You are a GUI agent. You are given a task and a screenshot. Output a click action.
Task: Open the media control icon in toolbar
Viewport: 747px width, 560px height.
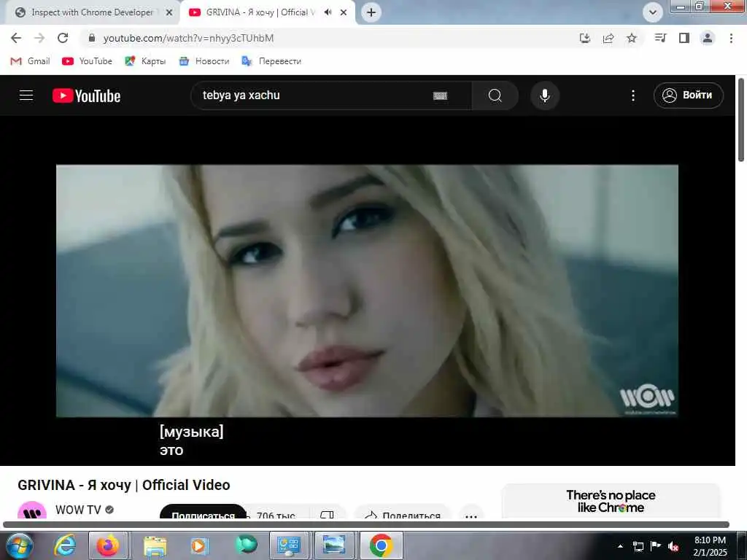[660, 38]
